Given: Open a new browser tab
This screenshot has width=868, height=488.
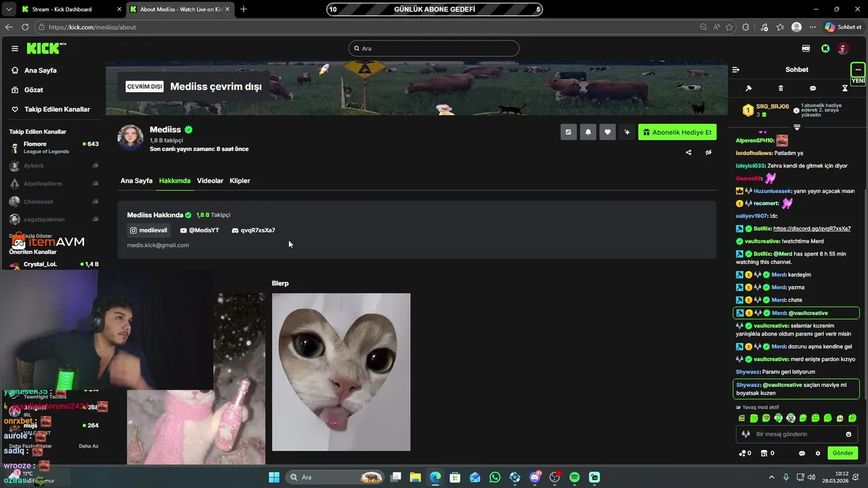Looking at the screenshot, I should pyautogui.click(x=243, y=9).
